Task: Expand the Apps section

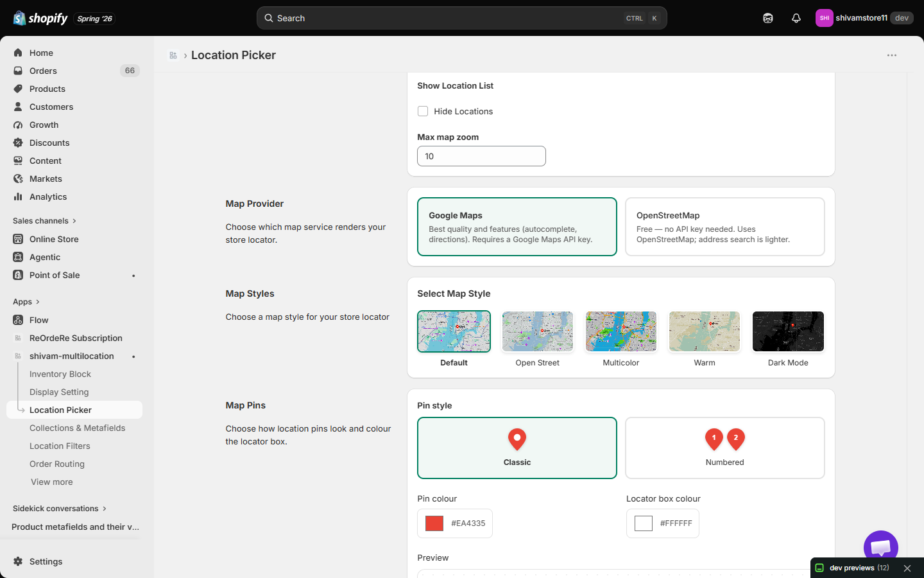Action: tap(26, 302)
